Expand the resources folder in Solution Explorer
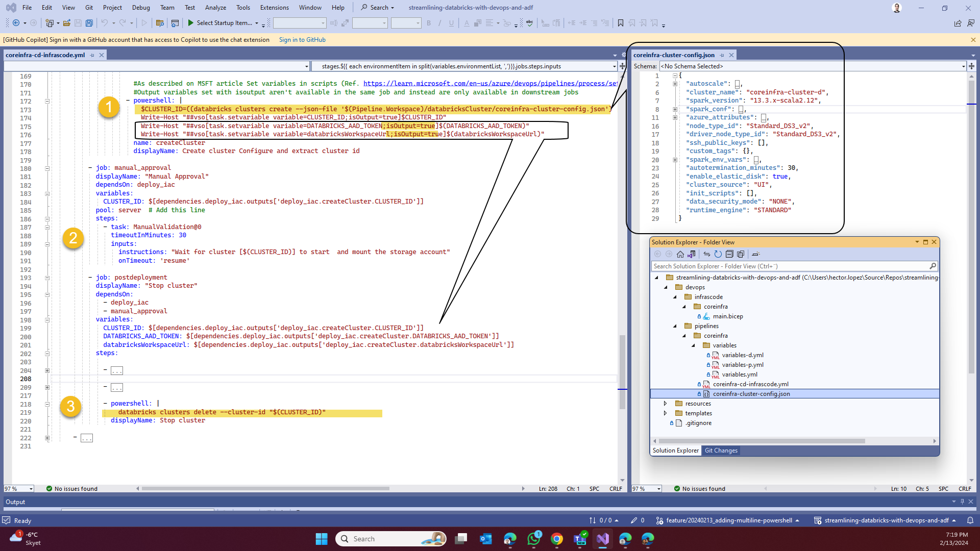 [x=665, y=404]
